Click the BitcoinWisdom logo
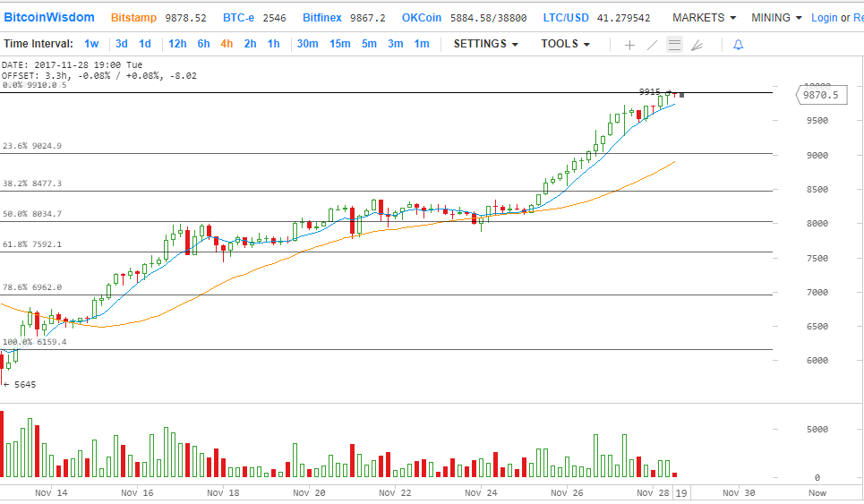864x504 pixels. click(49, 17)
